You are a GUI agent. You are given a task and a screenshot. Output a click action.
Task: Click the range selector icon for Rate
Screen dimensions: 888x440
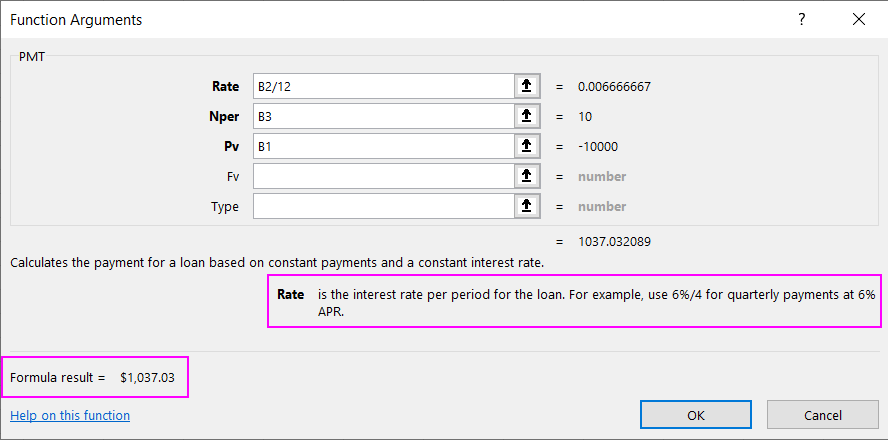coord(526,86)
